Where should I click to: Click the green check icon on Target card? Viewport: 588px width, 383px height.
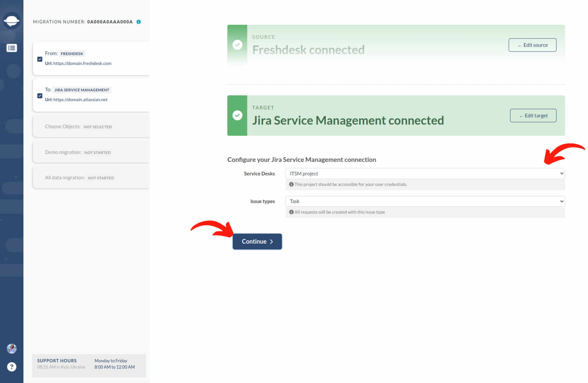[x=237, y=115]
